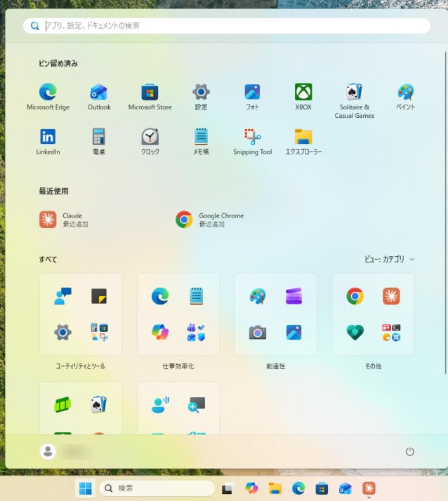Click the taskbar 検索 search box
The width and height of the screenshot is (448, 501).
click(x=157, y=488)
